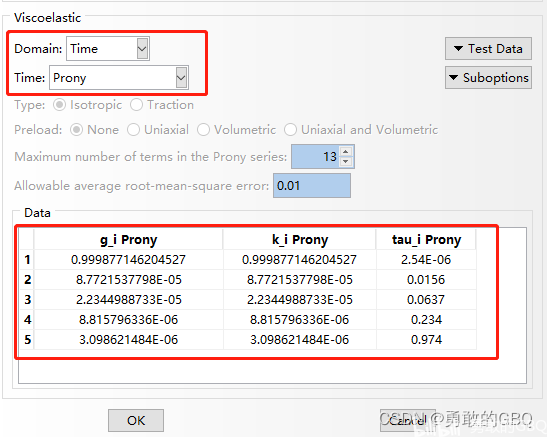Image resolution: width=547 pixels, height=437 pixels.
Task: Click the k_i Prony column header
Action: click(300, 240)
